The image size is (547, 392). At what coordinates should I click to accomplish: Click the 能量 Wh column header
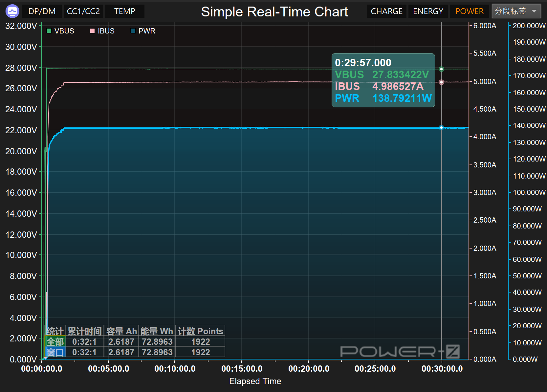pos(157,331)
